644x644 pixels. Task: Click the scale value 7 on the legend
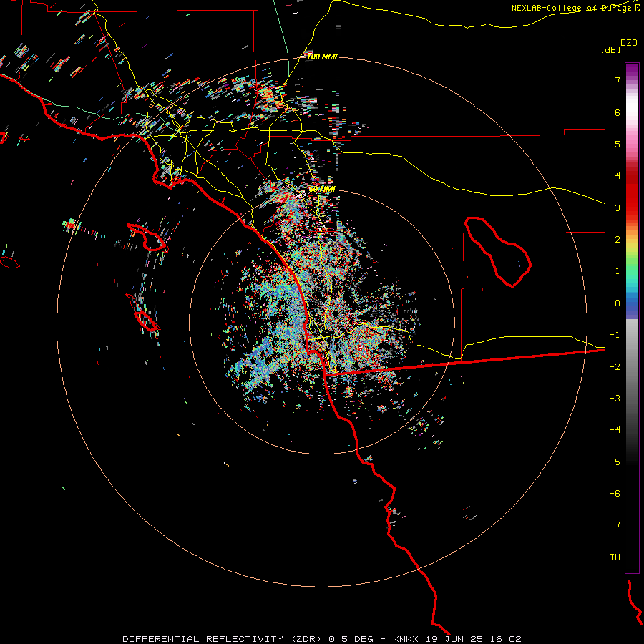(618, 80)
